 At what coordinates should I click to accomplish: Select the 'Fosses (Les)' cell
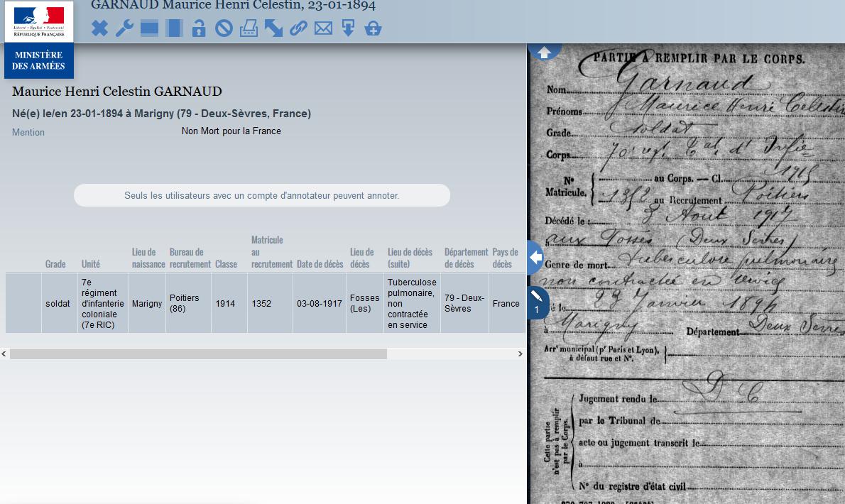[x=365, y=303]
